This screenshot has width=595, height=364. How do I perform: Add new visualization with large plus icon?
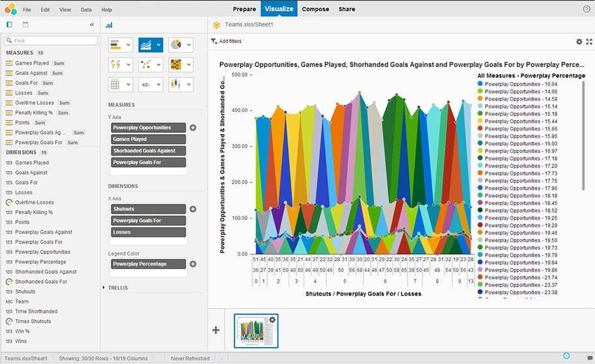216,330
